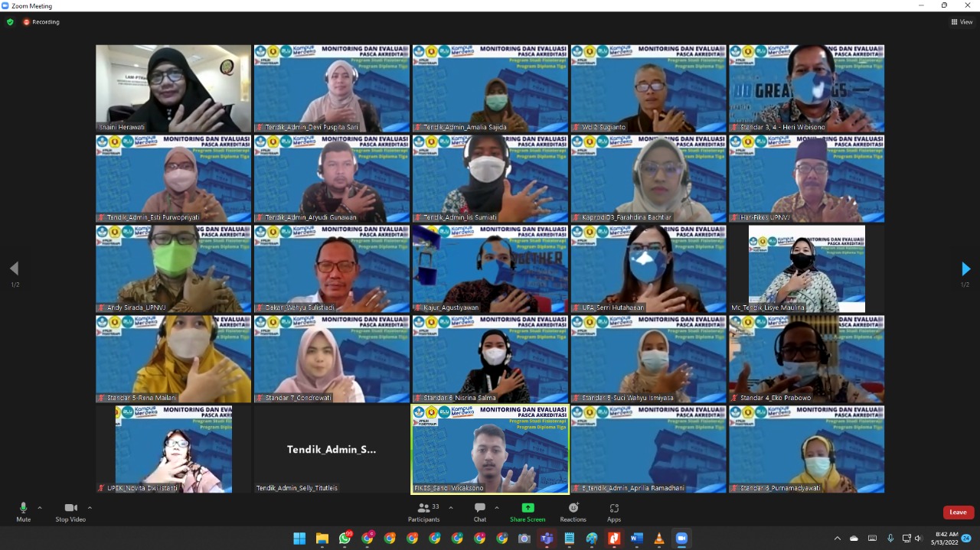Go to next gallery page
Image resolution: width=980 pixels, height=550 pixels.
[965, 268]
